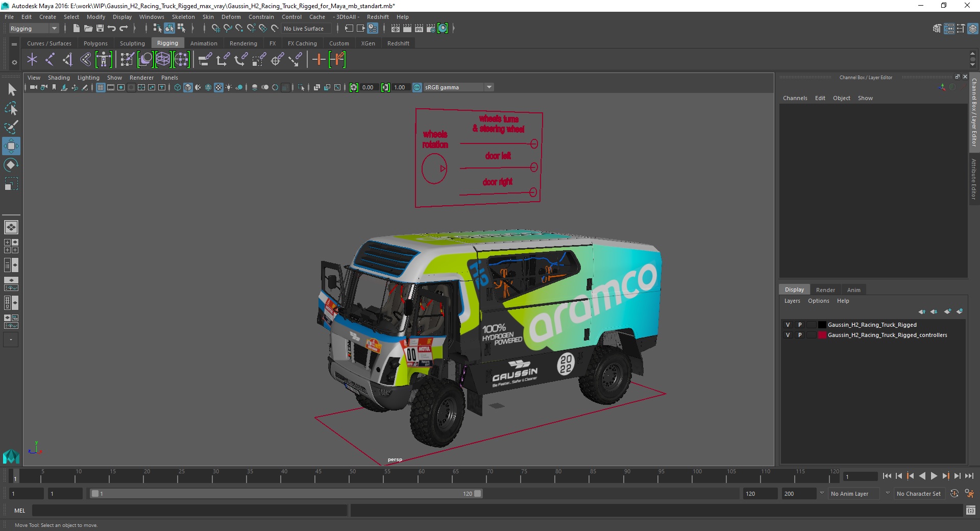Redo the last undone action
The image size is (980, 531).
coord(124,29)
